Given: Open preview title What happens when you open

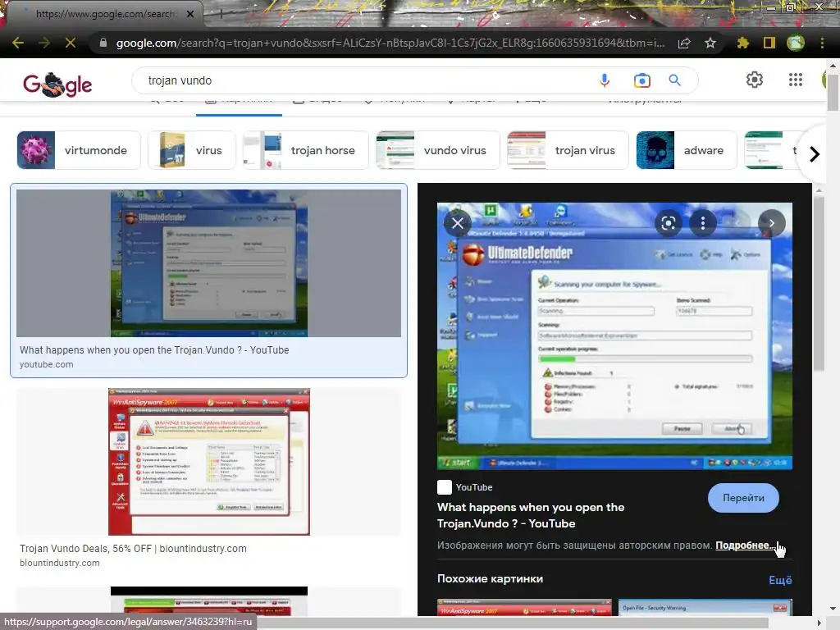Looking at the screenshot, I should pyautogui.click(x=531, y=515).
